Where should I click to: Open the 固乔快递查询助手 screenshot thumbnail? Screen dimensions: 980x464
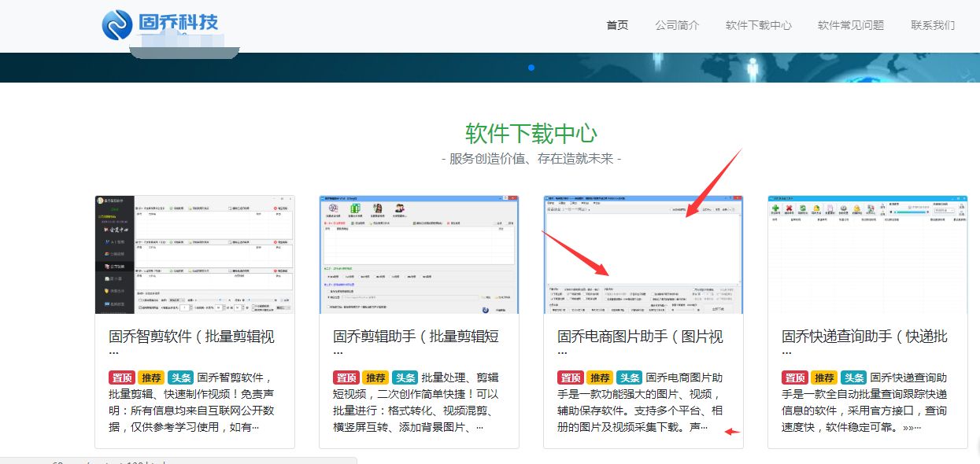pos(867,253)
